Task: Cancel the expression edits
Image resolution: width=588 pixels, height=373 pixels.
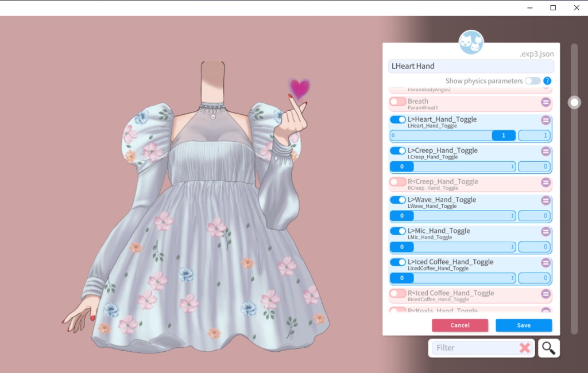Action: [x=460, y=325]
